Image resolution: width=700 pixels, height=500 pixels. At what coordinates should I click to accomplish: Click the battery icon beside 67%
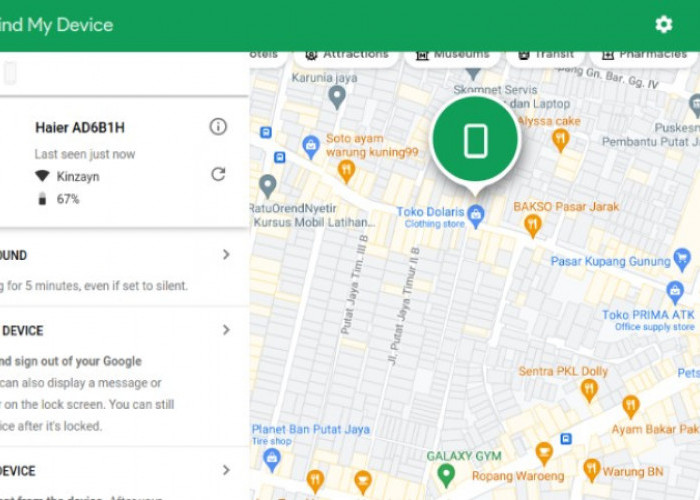click(x=42, y=199)
